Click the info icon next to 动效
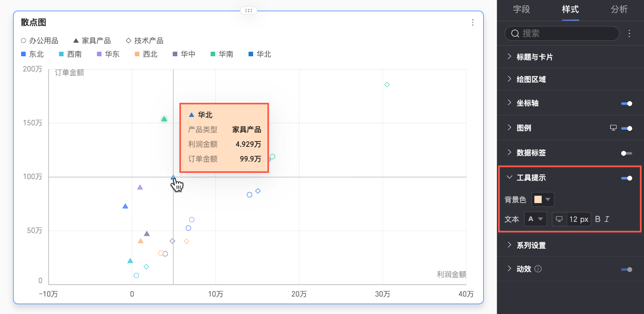This screenshot has width=644, height=314. click(538, 269)
